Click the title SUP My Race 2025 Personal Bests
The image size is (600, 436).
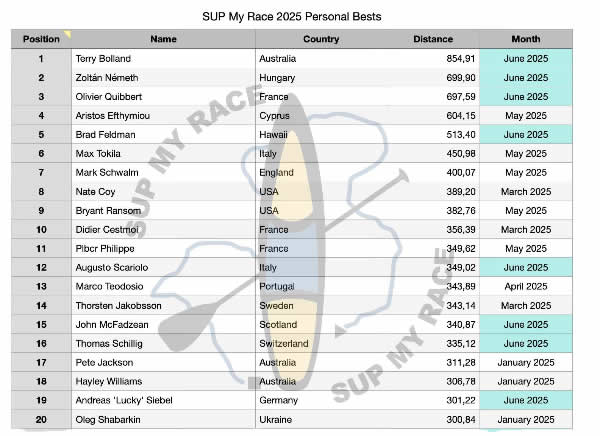(x=300, y=16)
